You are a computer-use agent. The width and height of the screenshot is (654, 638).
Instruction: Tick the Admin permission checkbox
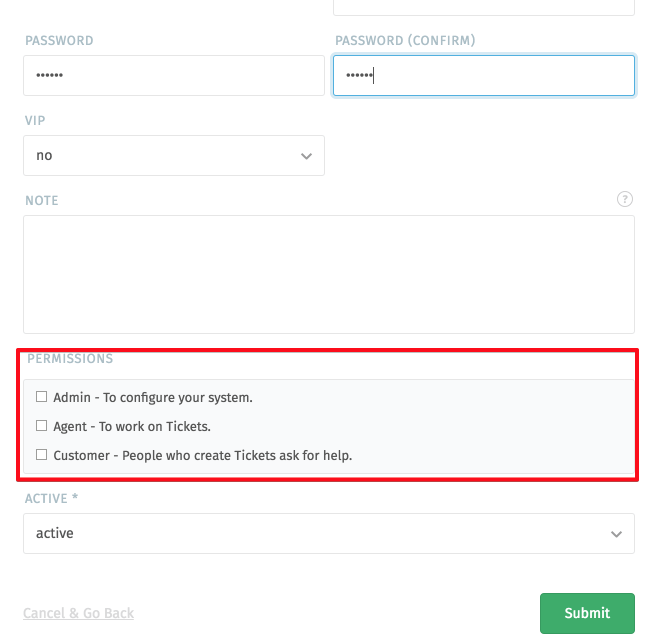pos(41,397)
